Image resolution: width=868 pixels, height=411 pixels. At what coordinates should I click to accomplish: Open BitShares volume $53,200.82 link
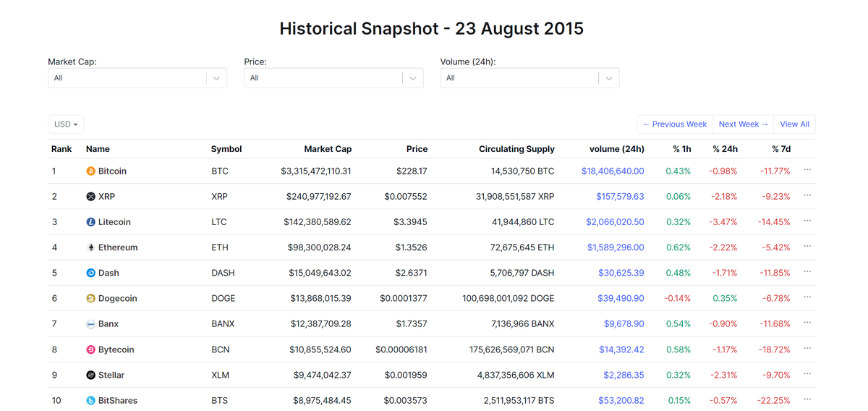click(x=621, y=401)
